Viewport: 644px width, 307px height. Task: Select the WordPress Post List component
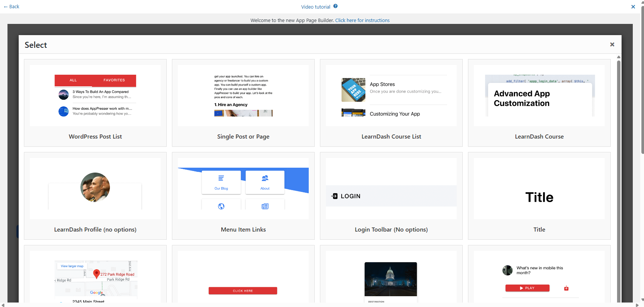95,103
